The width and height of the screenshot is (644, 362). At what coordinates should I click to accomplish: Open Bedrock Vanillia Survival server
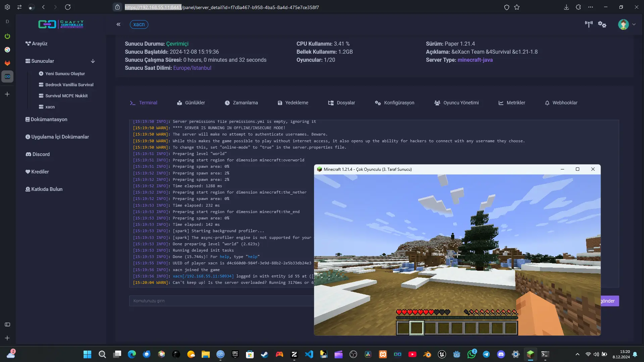tap(66, 85)
